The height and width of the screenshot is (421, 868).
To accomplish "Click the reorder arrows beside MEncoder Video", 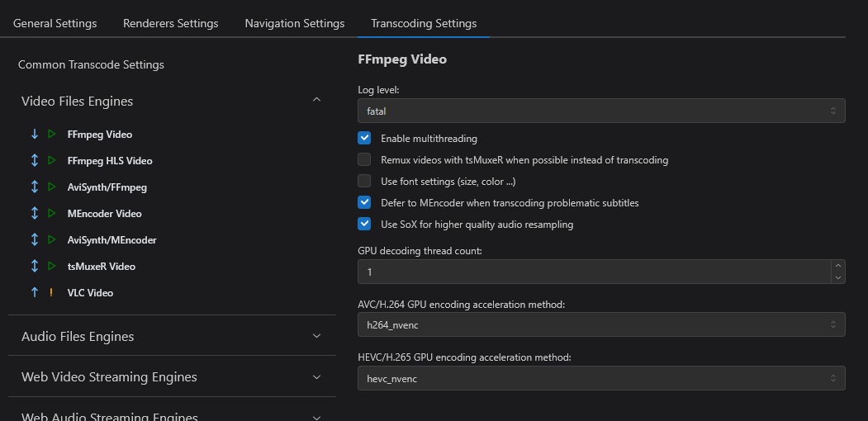I will pos(35,214).
